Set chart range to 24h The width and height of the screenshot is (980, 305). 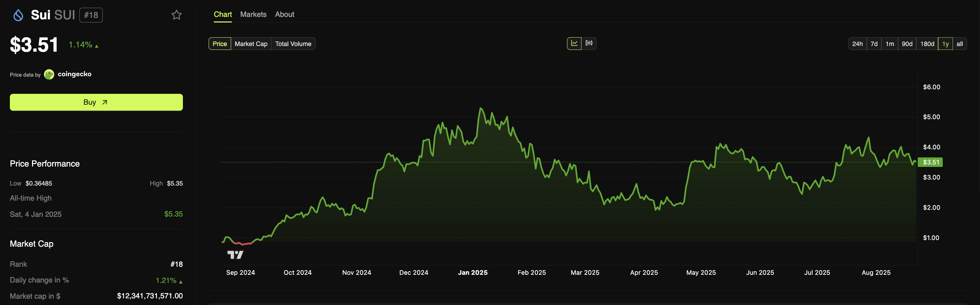(x=858, y=44)
